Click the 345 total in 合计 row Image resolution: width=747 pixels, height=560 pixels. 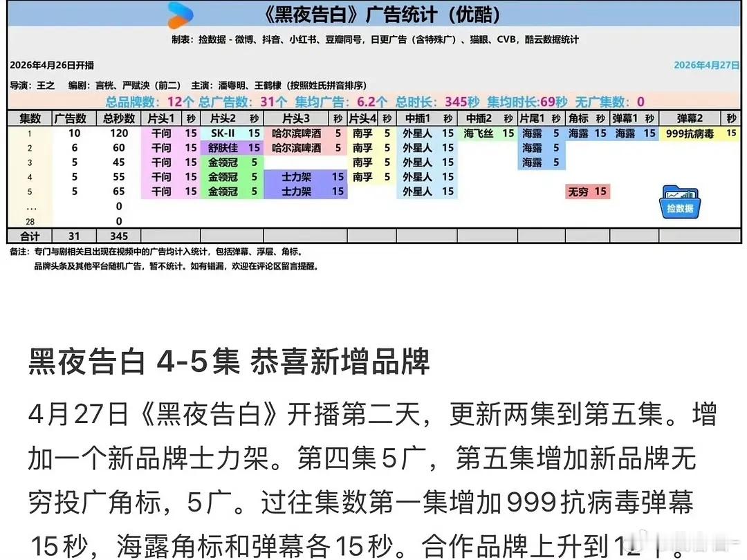pyautogui.click(x=119, y=236)
